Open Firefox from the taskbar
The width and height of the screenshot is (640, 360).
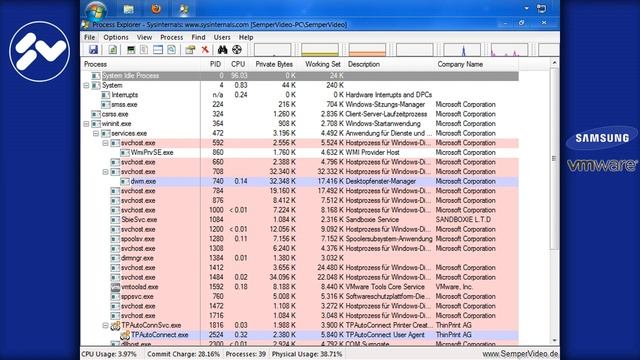coord(156,9)
